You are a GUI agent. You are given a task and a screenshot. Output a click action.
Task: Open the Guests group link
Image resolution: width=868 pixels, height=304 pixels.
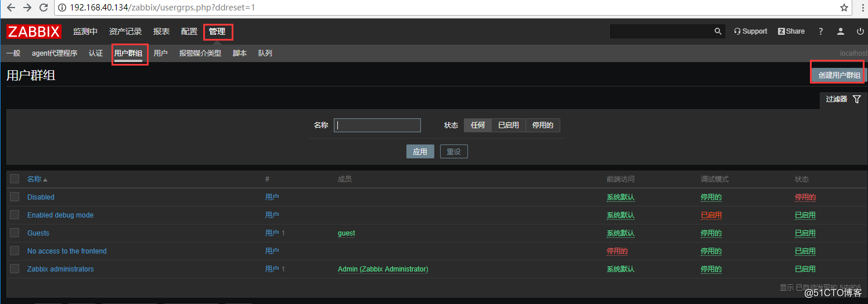click(x=38, y=233)
